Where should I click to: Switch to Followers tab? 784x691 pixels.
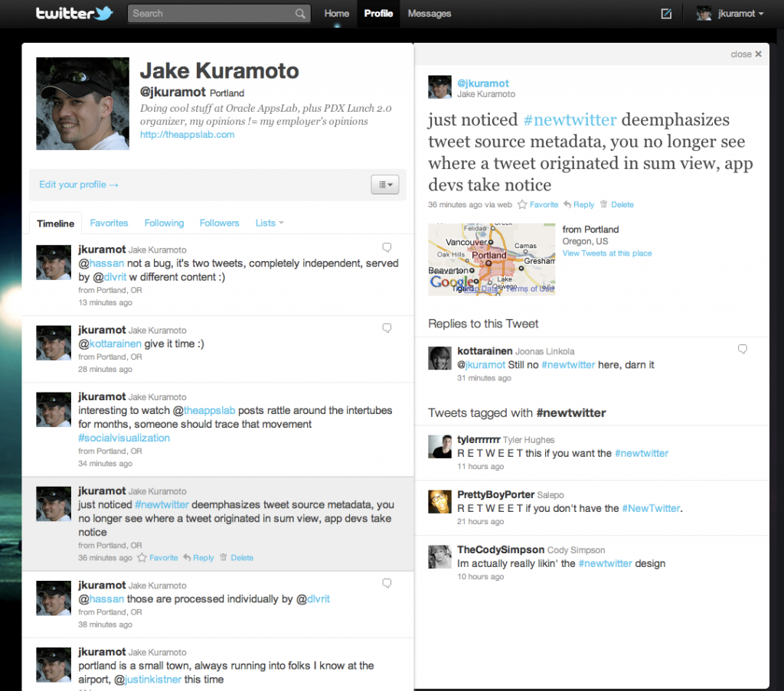click(220, 223)
